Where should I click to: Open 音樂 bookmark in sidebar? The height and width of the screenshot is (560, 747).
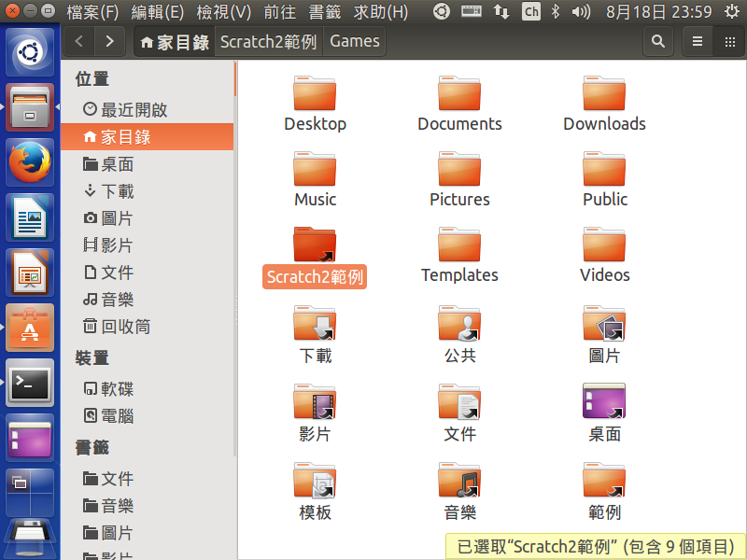pyautogui.click(x=148, y=506)
